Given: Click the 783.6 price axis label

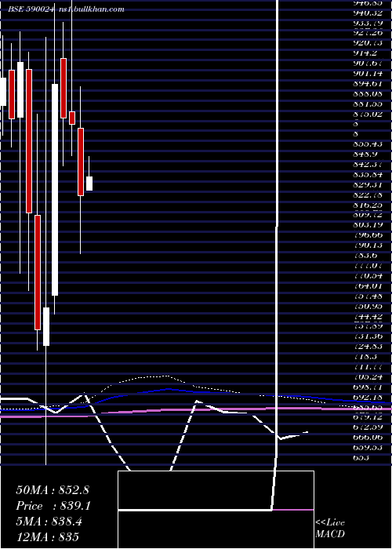Looking at the screenshot, I should (365, 255).
